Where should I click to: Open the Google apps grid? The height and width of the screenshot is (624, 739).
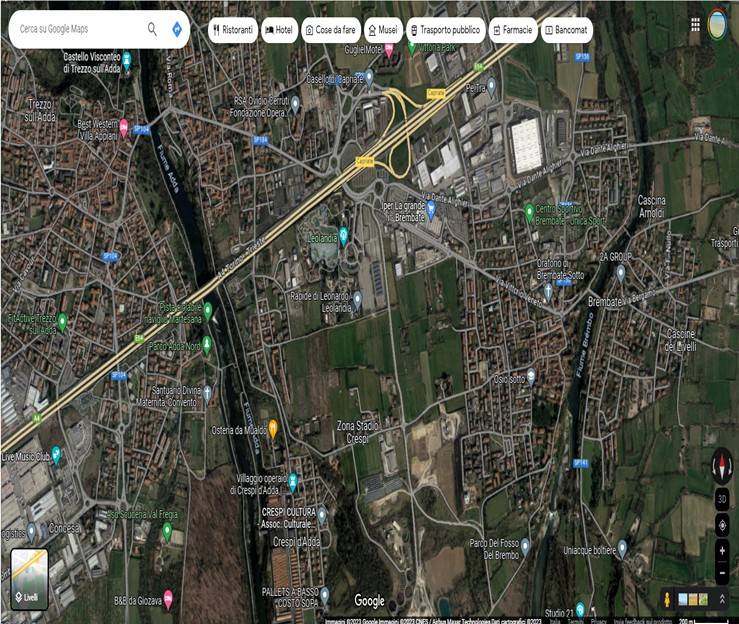point(696,24)
